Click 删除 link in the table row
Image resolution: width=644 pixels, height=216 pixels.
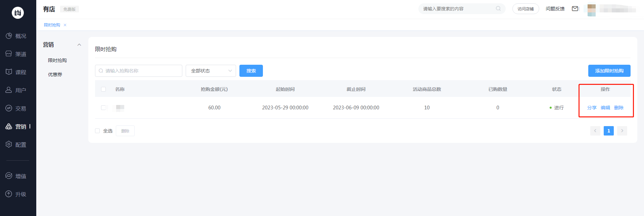click(x=619, y=108)
